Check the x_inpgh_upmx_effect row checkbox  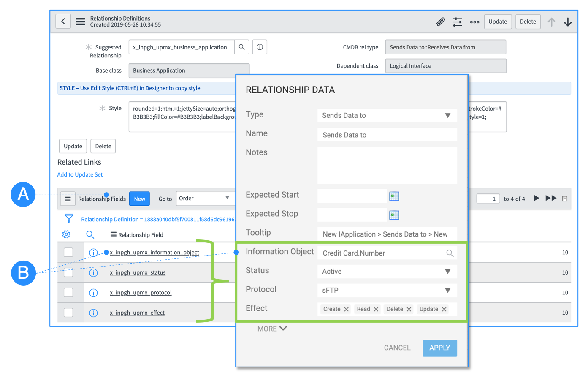pos(68,313)
